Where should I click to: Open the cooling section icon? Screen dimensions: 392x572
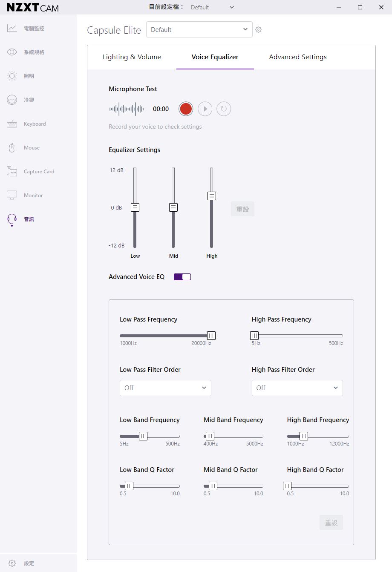[x=12, y=100]
